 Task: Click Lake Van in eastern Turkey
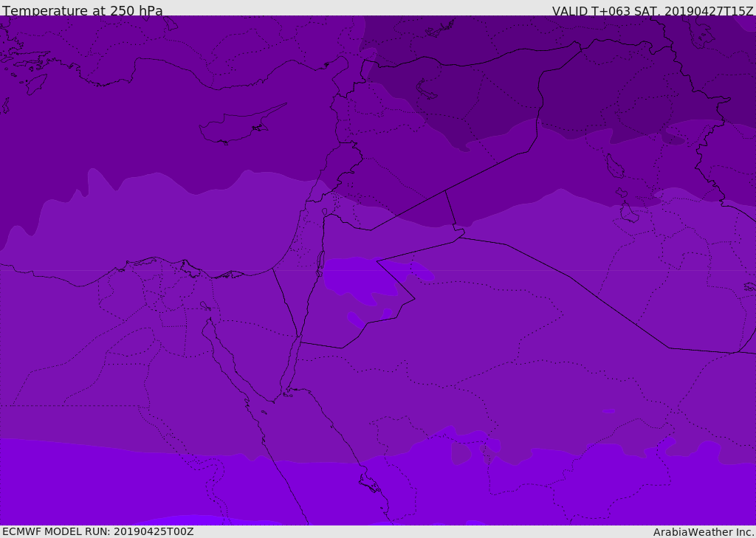[x=427, y=89]
